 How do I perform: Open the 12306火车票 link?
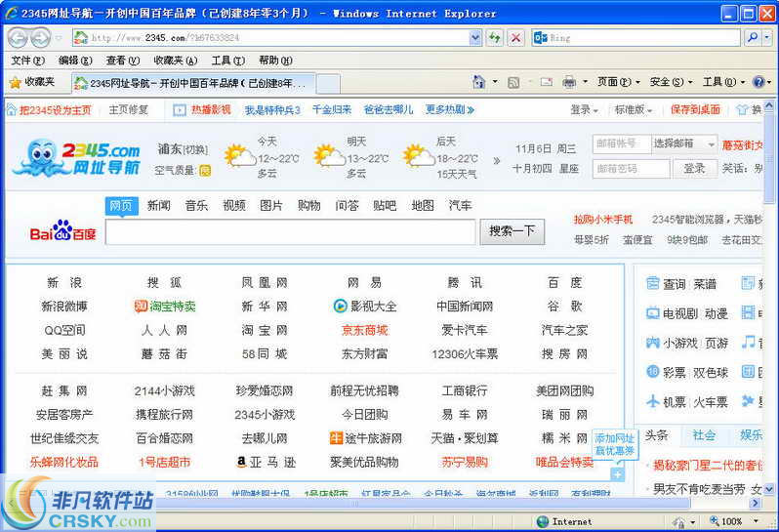pyautogui.click(x=465, y=354)
